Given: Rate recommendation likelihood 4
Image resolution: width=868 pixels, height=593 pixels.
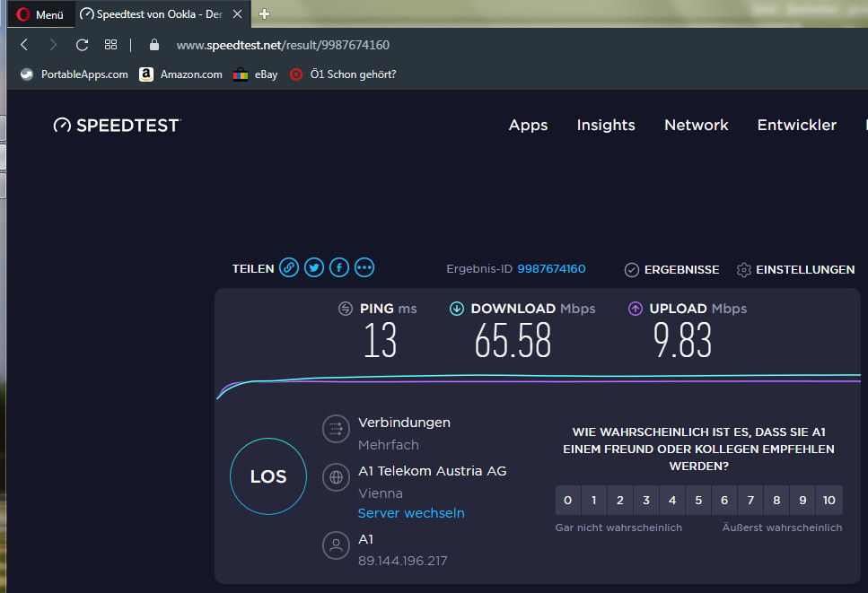Looking at the screenshot, I should point(672,500).
